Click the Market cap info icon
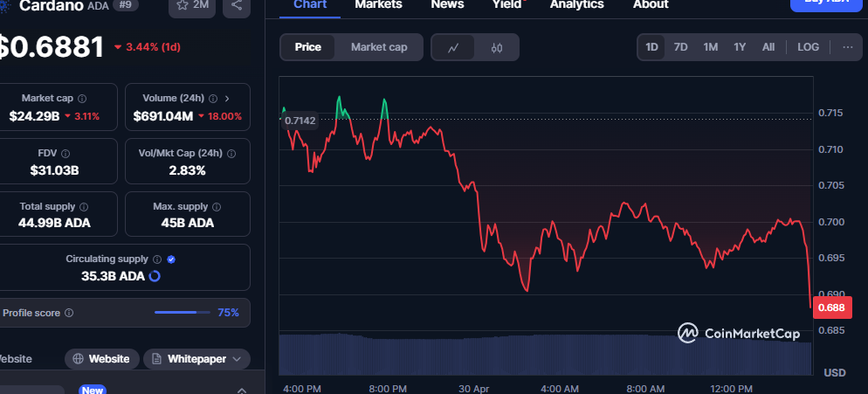868x394 pixels. (x=82, y=99)
